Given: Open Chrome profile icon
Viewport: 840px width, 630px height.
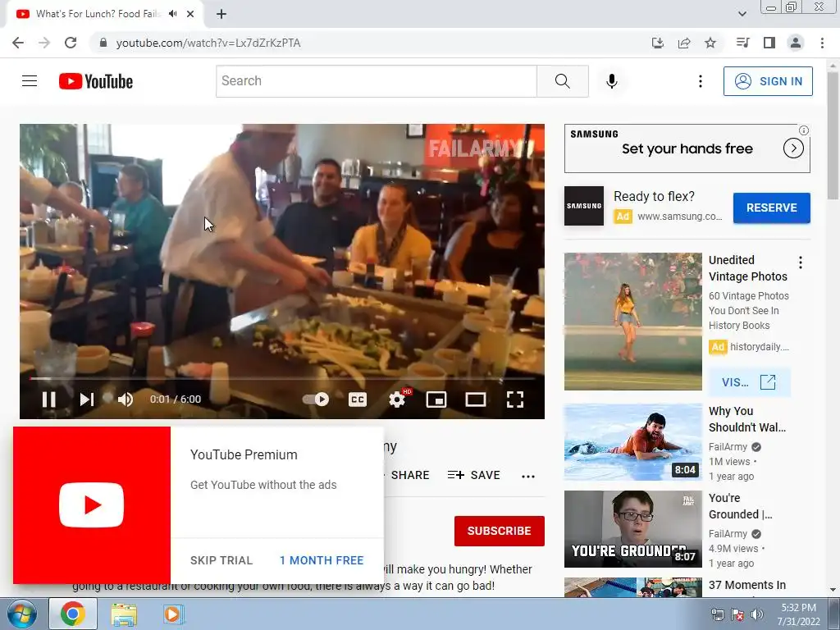Looking at the screenshot, I should pos(796,43).
